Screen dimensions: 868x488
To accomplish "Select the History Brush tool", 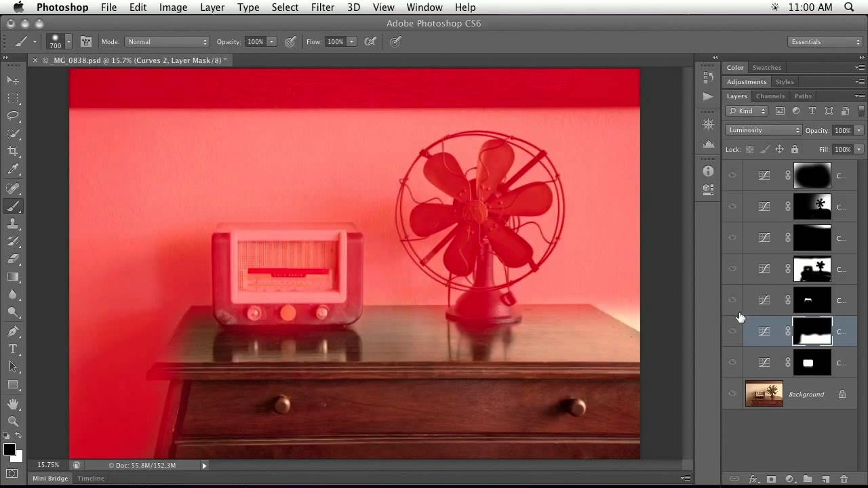I will click(13, 241).
